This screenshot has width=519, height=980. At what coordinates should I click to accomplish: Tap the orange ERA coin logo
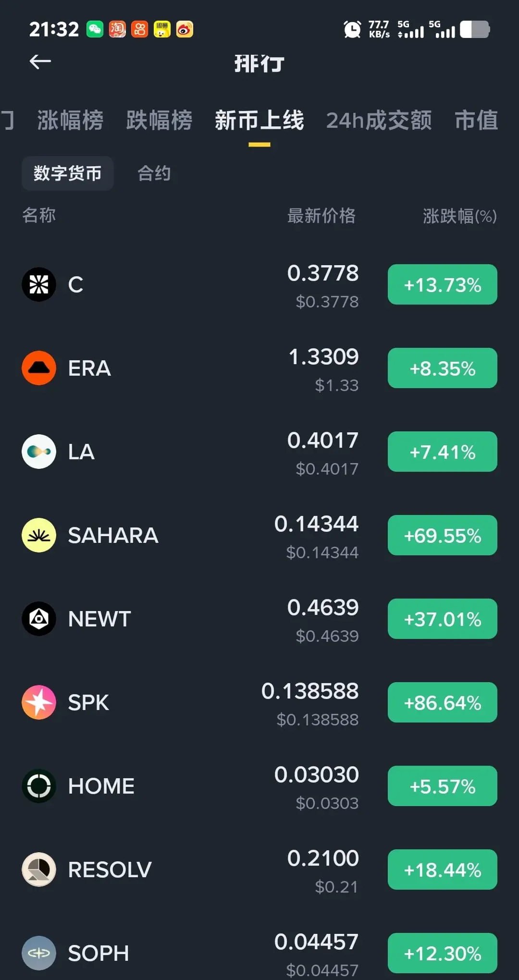coord(39,368)
